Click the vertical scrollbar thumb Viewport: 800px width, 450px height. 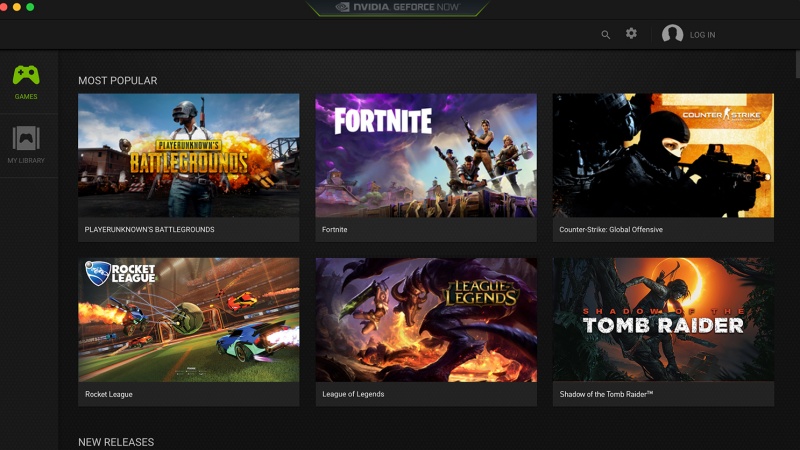(x=797, y=64)
